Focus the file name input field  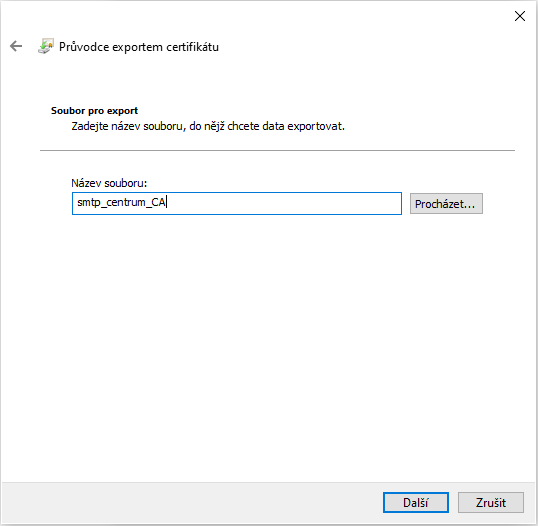click(x=237, y=203)
